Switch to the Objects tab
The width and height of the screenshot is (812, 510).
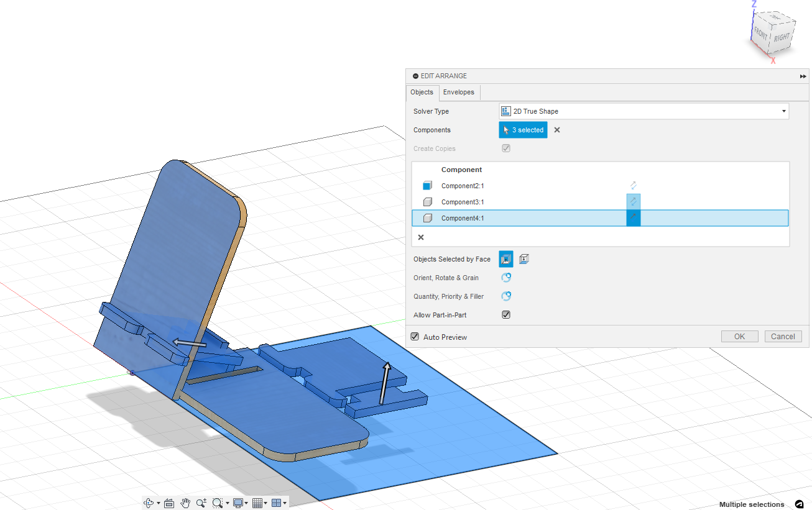point(422,92)
